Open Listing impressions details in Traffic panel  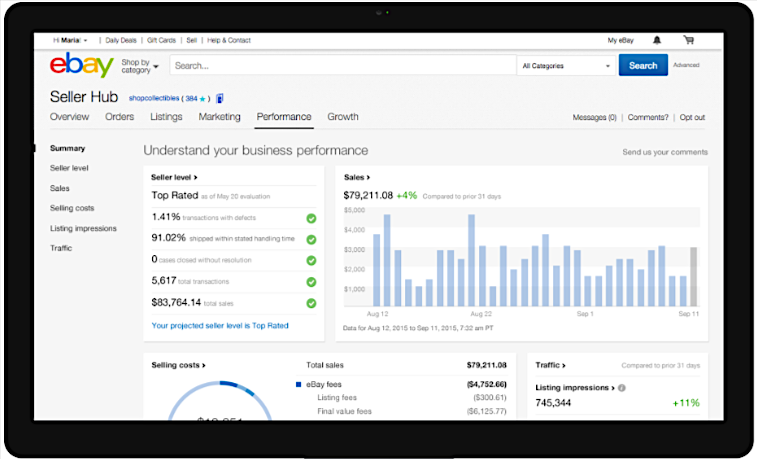pyautogui.click(x=575, y=388)
